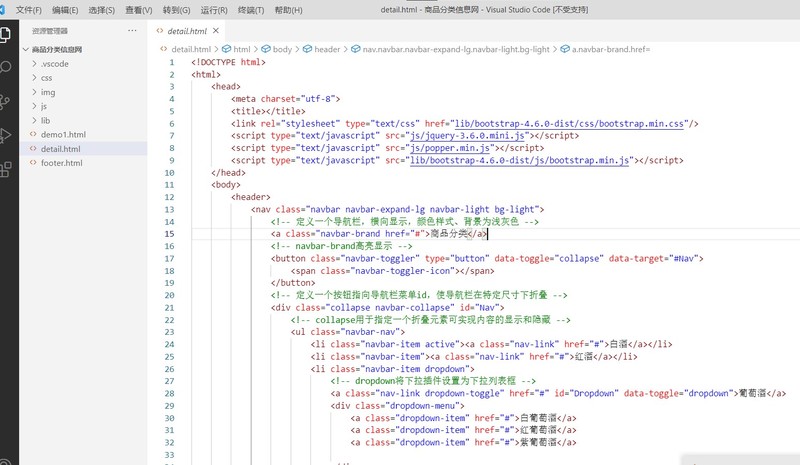Click the nav.navbar symbol icon in breadcrumb
The image size is (800, 465).
click(x=356, y=49)
